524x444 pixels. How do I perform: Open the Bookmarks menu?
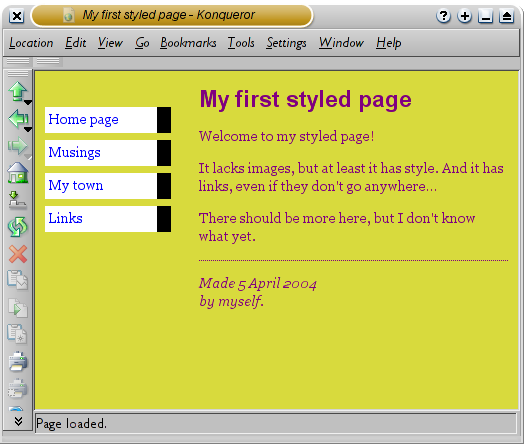188,43
